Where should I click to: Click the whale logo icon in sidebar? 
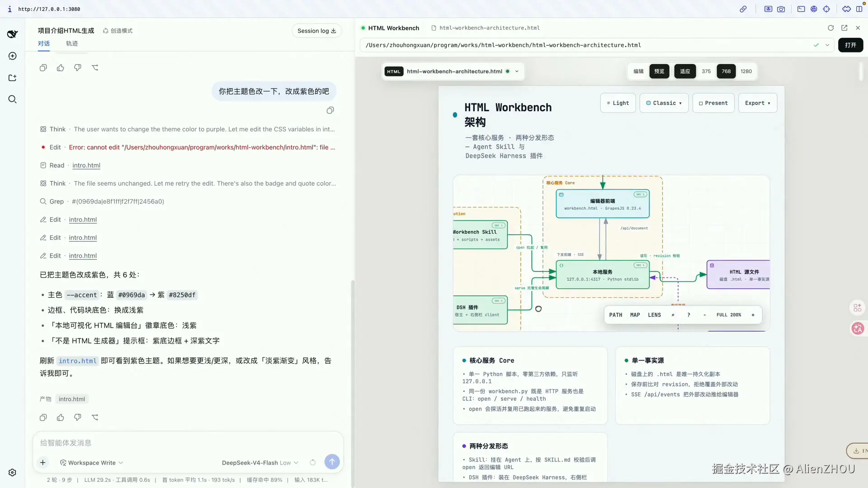pos(12,34)
